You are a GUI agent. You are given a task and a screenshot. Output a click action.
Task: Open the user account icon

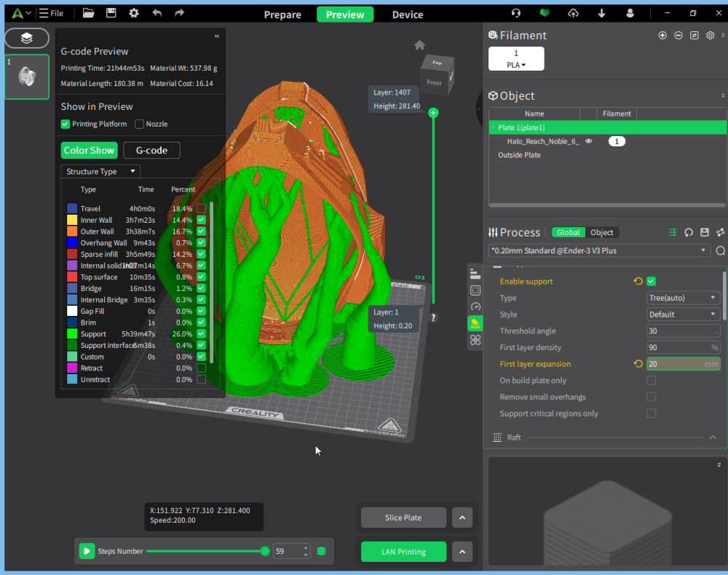coord(630,13)
